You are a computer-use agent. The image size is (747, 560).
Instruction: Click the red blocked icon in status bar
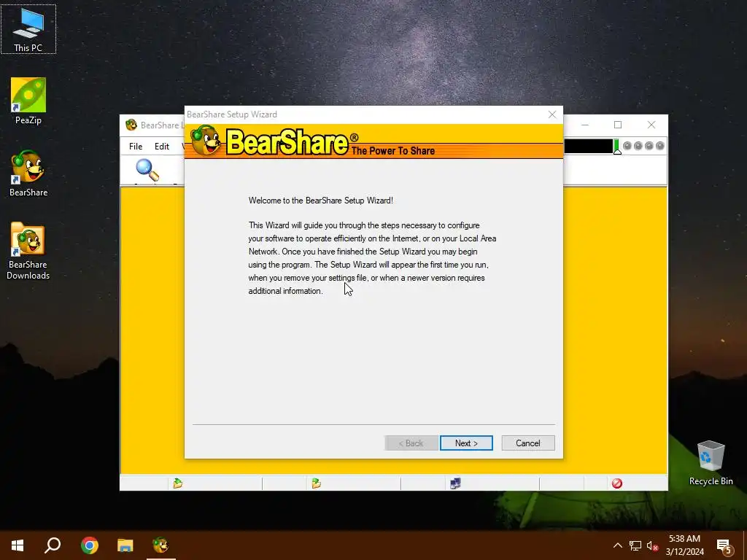coord(617,483)
